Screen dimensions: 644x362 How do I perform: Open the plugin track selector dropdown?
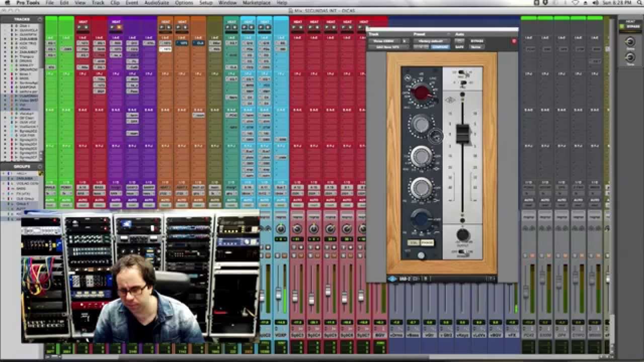click(x=384, y=41)
